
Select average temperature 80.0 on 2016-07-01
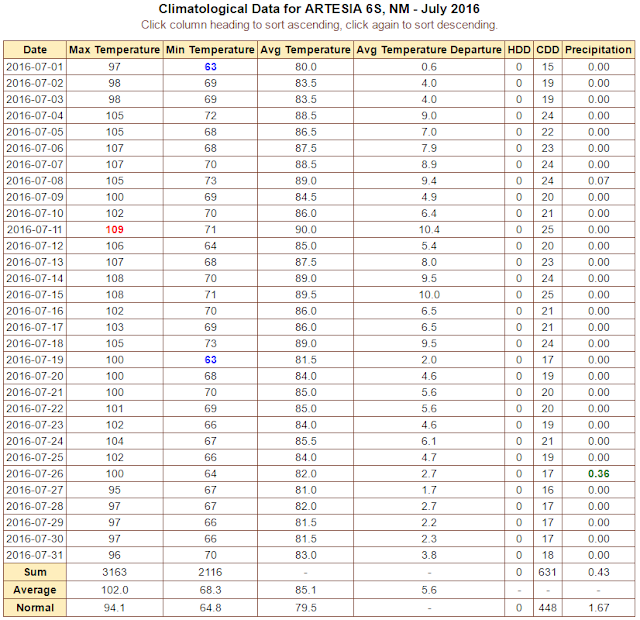305,67
